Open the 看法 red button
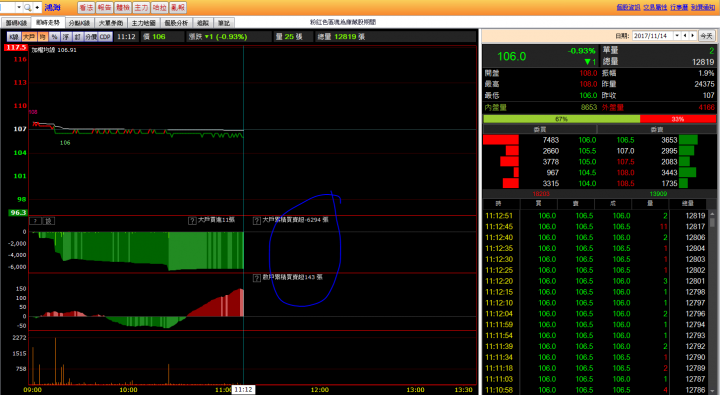The image size is (720, 395). pos(86,7)
